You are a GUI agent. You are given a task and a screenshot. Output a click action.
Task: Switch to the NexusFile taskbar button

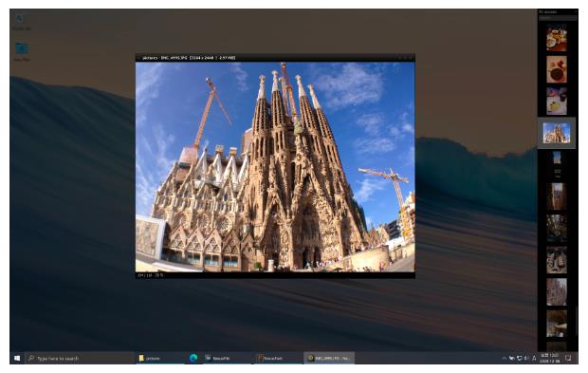pos(227,358)
